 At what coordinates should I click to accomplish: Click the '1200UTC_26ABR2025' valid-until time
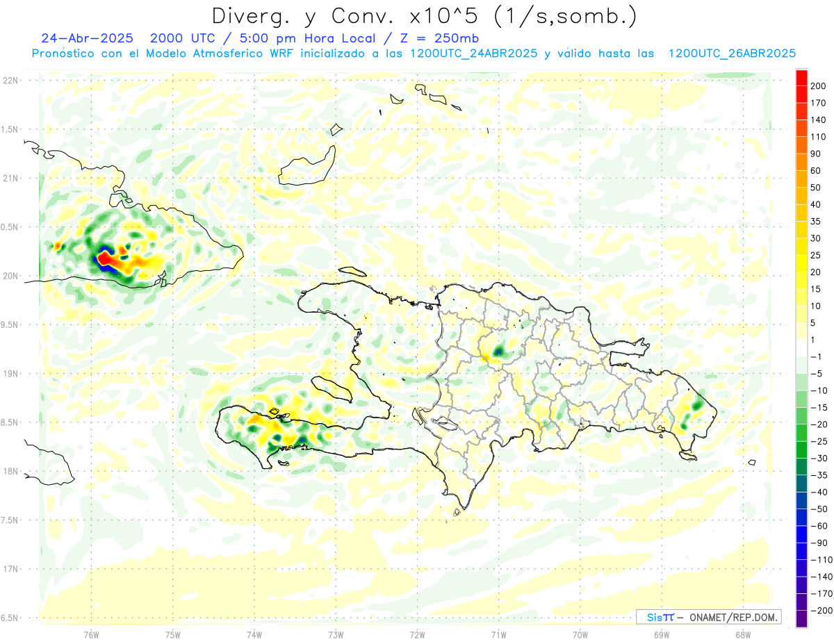click(732, 53)
